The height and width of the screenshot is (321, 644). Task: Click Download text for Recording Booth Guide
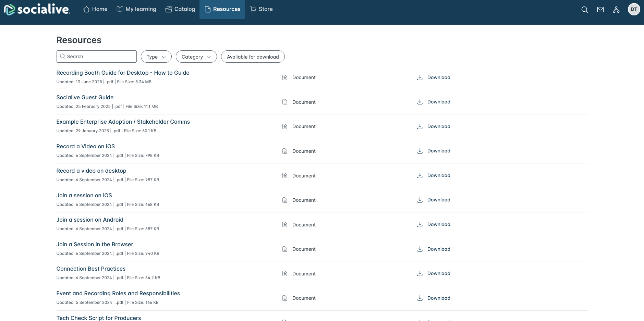pyautogui.click(x=439, y=77)
